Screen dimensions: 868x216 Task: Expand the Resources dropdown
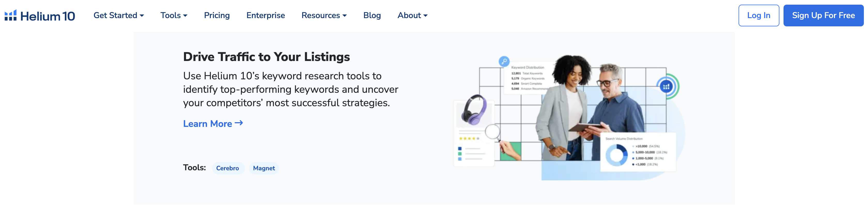[324, 16]
